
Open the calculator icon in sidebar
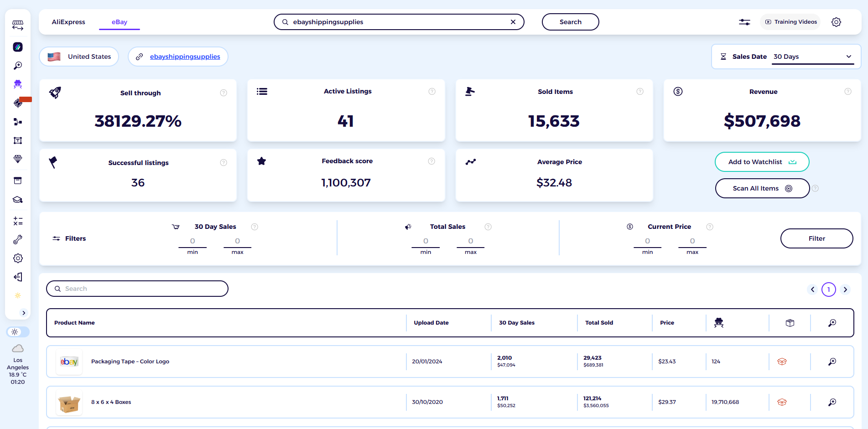[x=18, y=221]
